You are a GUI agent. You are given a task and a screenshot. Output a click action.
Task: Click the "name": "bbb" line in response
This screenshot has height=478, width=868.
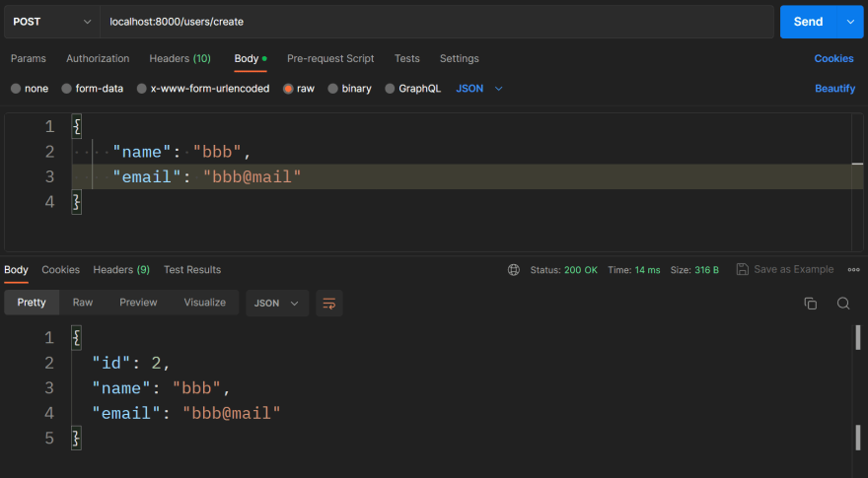tap(161, 388)
